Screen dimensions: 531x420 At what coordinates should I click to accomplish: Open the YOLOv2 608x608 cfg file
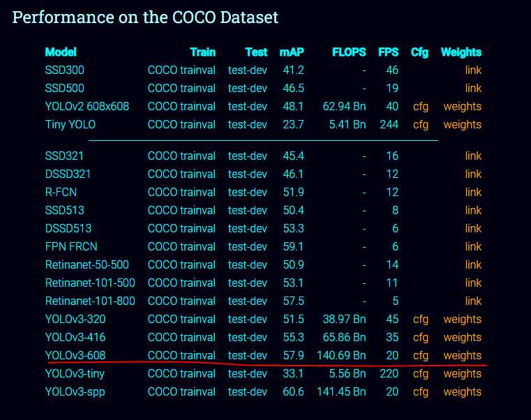pos(421,107)
